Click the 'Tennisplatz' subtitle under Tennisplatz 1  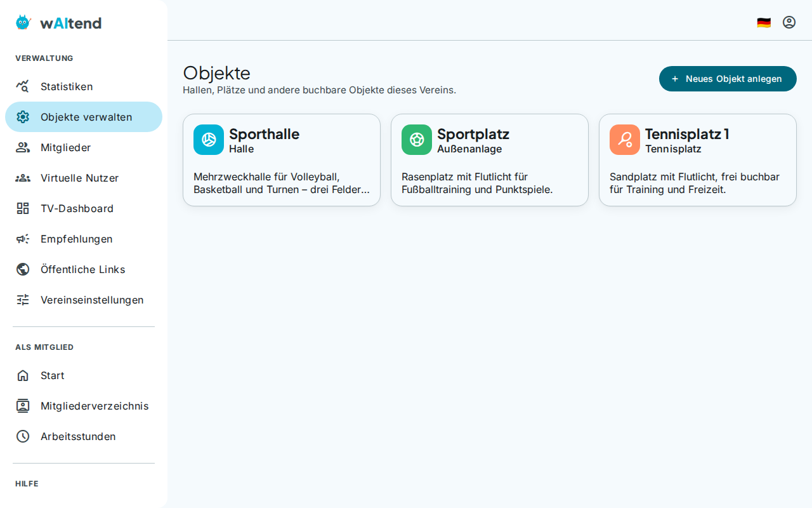[673, 149]
